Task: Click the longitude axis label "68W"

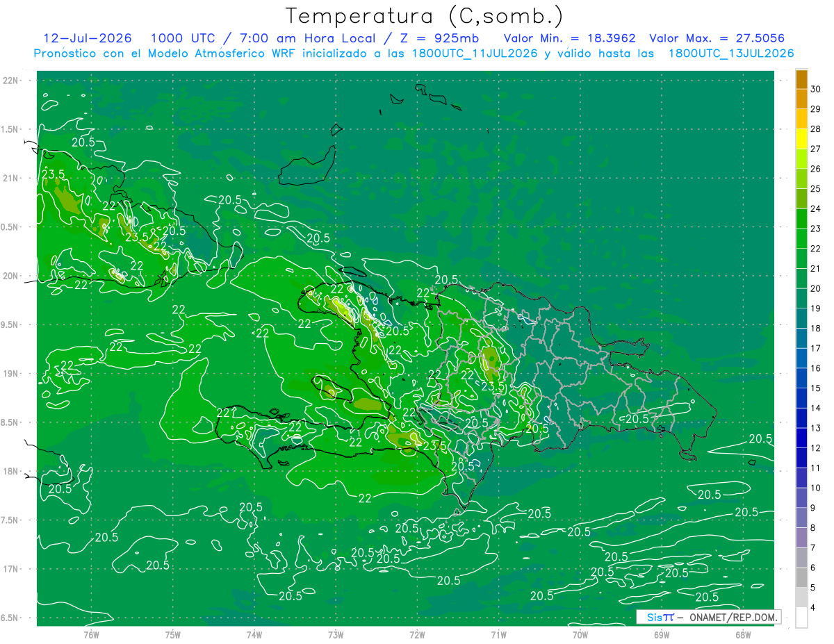Action: 742,635
